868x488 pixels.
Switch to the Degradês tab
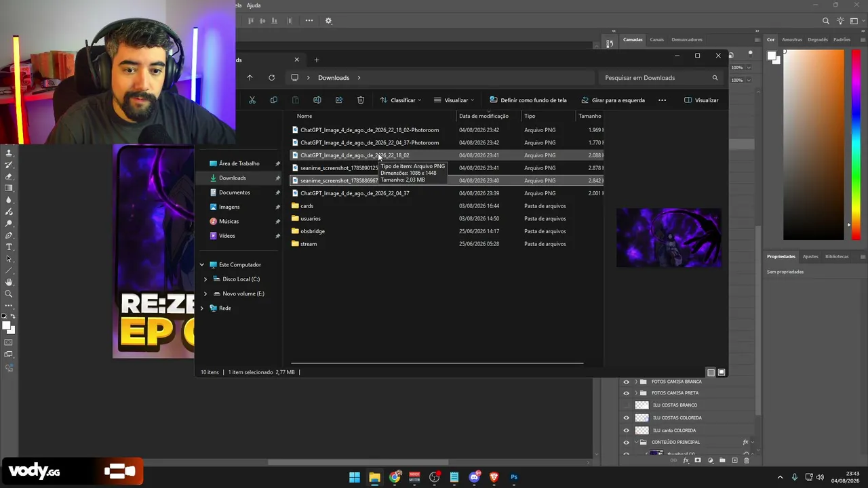(x=818, y=39)
